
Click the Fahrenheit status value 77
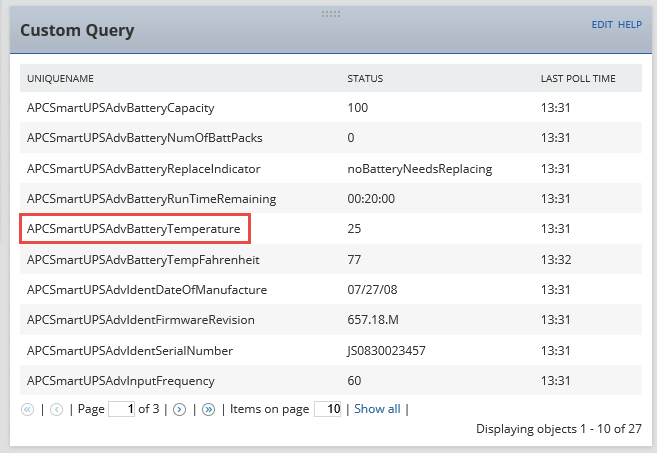point(354,260)
